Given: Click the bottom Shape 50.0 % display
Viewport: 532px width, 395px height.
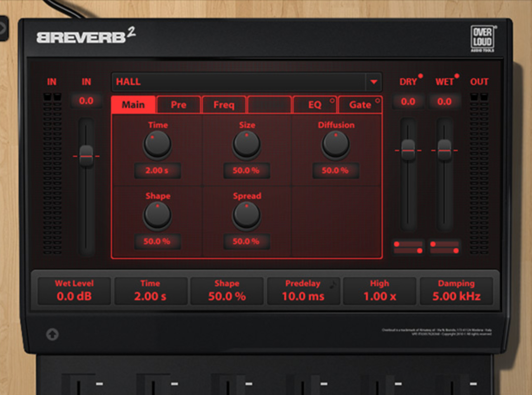Looking at the screenshot, I should 227,291.
